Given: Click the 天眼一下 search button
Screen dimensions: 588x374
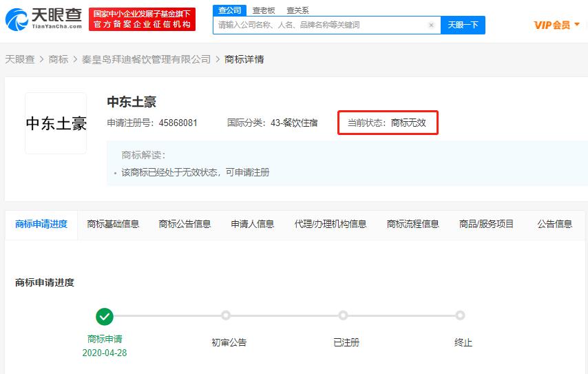Looking at the screenshot, I should point(463,25).
